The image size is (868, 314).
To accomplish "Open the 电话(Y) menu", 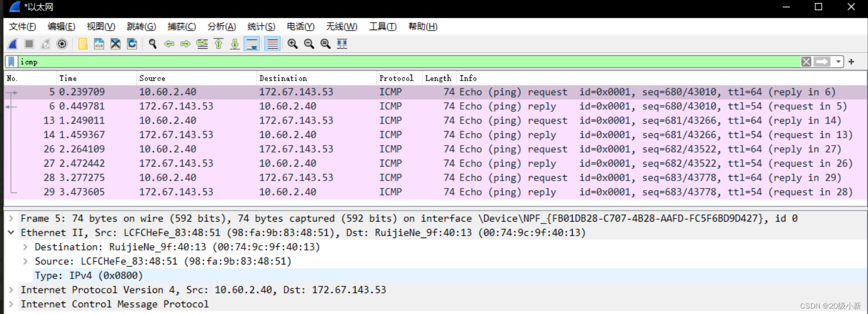I will tap(300, 26).
